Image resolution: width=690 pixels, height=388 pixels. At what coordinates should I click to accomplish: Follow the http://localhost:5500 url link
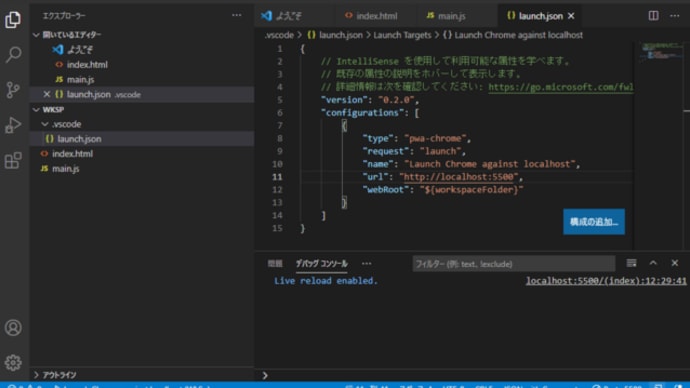point(459,177)
